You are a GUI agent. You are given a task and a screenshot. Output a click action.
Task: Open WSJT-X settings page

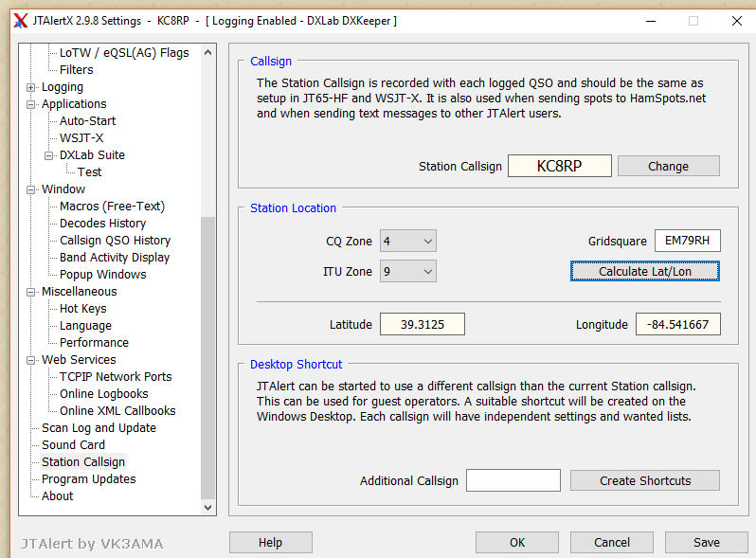point(81,138)
